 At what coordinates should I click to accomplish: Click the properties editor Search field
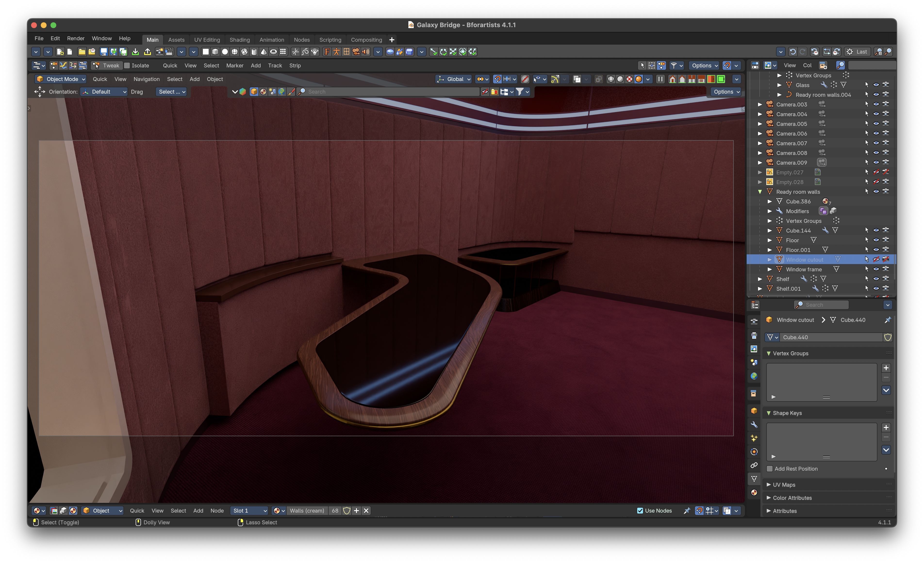click(x=821, y=305)
